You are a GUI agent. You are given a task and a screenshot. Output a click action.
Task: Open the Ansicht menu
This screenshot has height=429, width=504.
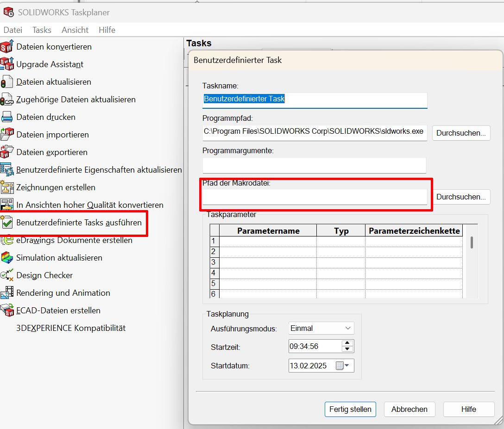pos(75,30)
